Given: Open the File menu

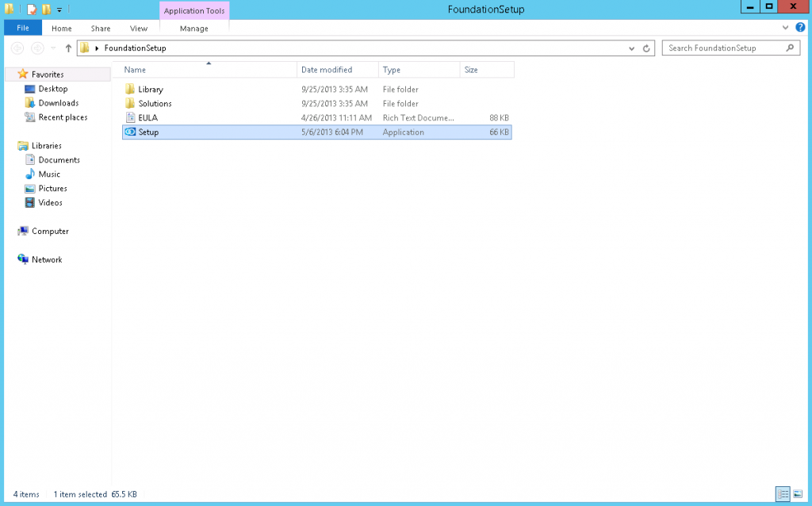Looking at the screenshot, I should (22, 29).
